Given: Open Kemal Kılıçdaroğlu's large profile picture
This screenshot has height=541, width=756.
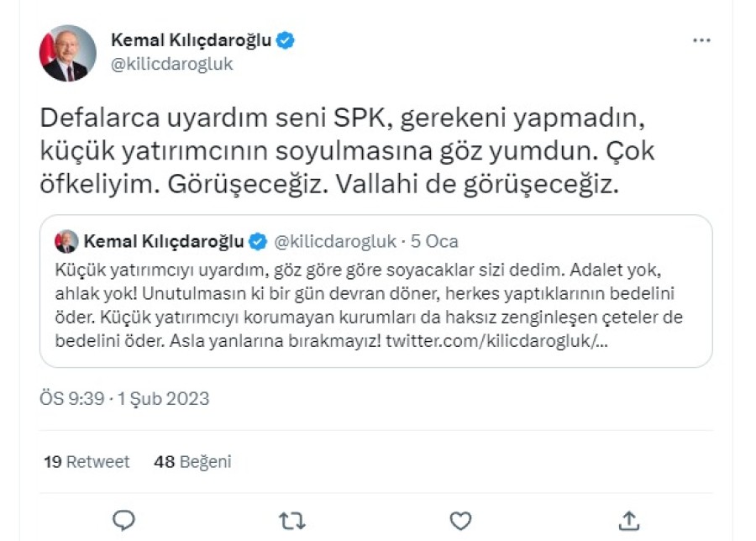Looking at the screenshot, I should point(67,53).
